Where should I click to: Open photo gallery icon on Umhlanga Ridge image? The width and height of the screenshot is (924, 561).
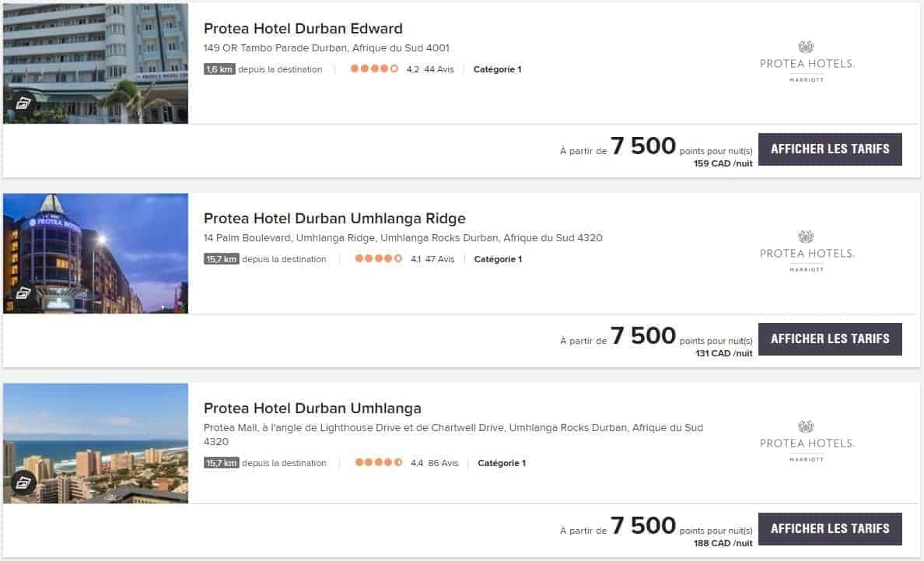click(23, 293)
